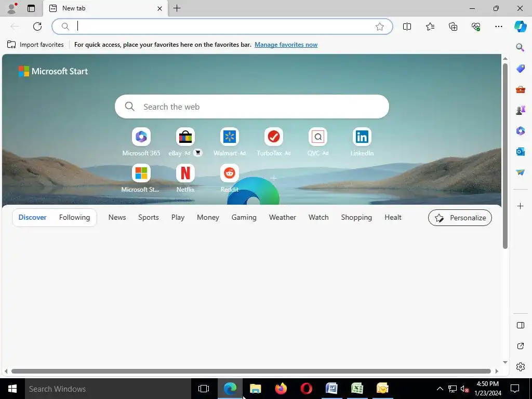Screen dimensions: 532x399
Task: Open the sidebar Shopping tag icon
Action: pyautogui.click(x=520, y=69)
